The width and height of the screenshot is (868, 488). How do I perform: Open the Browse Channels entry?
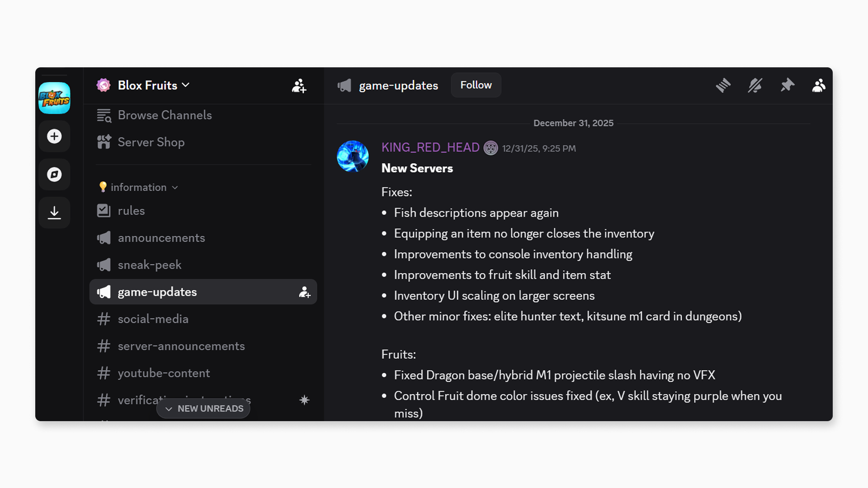(x=165, y=115)
